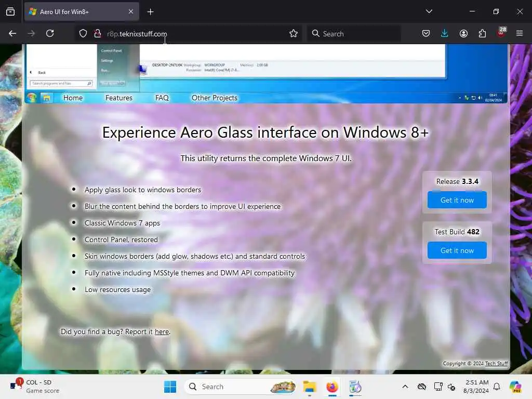Open the Firefox View icon at top left
This screenshot has height=399, width=532.
pos(10,12)
